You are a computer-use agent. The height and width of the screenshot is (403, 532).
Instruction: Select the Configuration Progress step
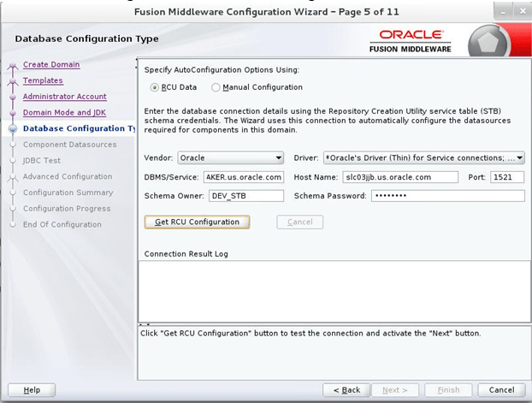pos(67,209)
